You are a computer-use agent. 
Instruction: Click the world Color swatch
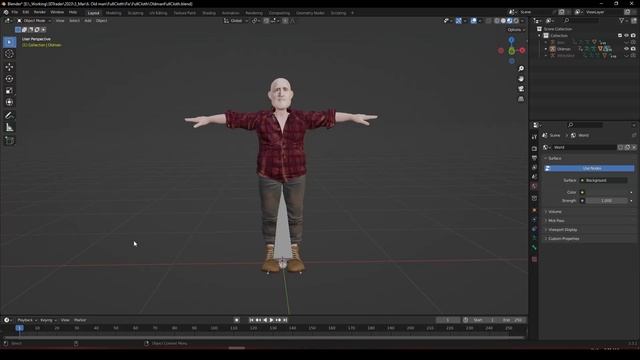click(x=607, y=192)
